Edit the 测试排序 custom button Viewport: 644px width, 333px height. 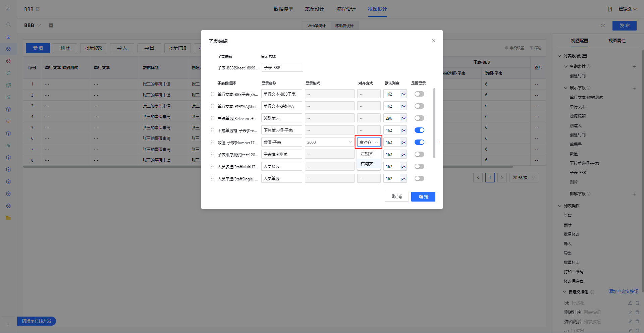coord(630,313)
